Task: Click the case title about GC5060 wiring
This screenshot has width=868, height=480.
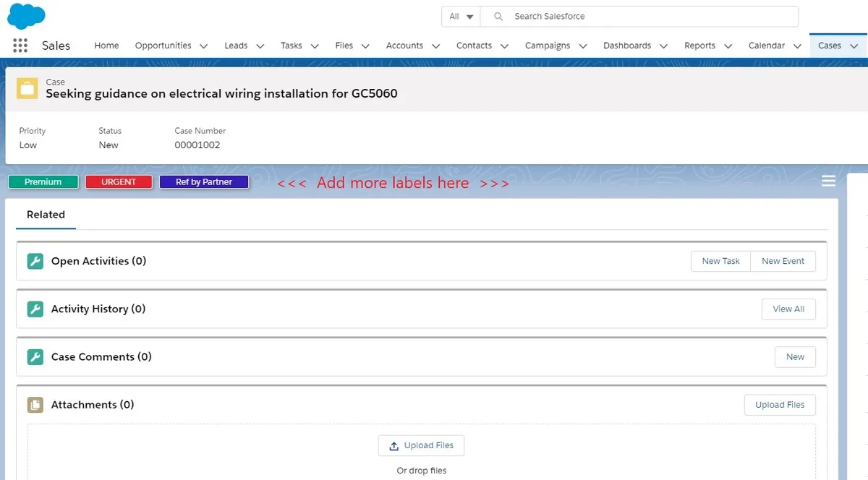Action: coord(221,93)
